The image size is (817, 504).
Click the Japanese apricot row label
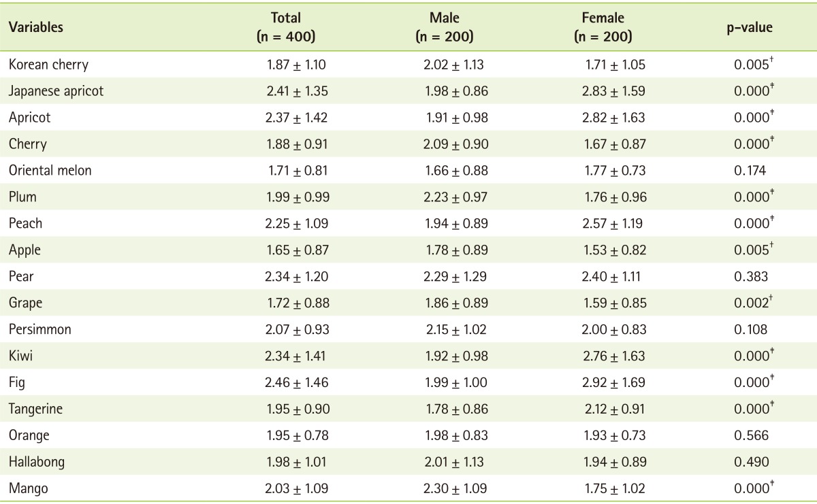56,91
